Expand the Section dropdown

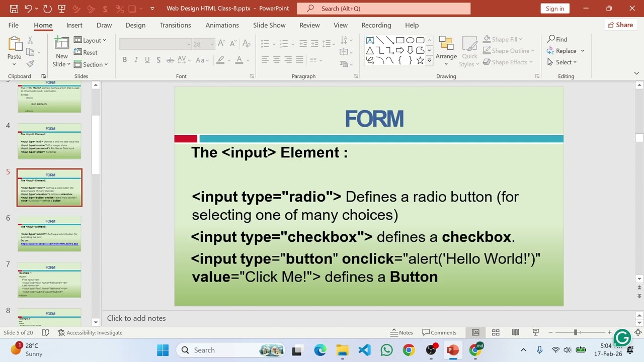point(91,64)
